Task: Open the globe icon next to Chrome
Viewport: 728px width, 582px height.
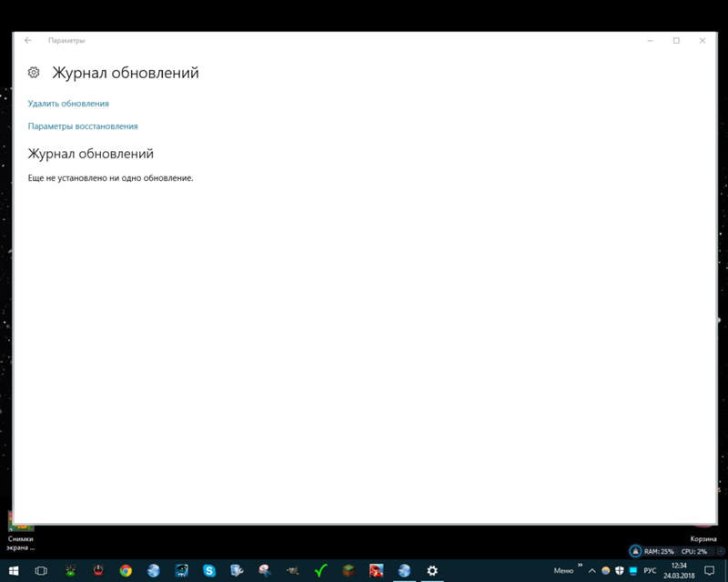Action: click(154, 571)
